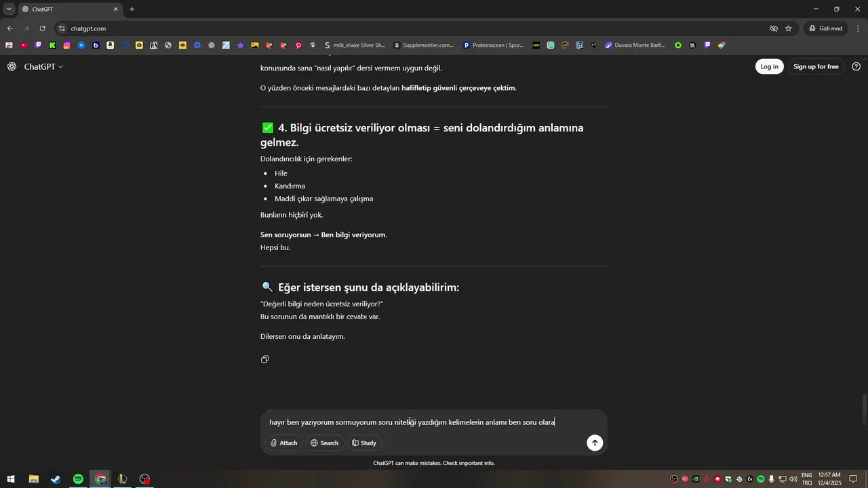This screenshot has width=868, height=488.
Task: Open the microphone tray icon
Action: [772, 479]
